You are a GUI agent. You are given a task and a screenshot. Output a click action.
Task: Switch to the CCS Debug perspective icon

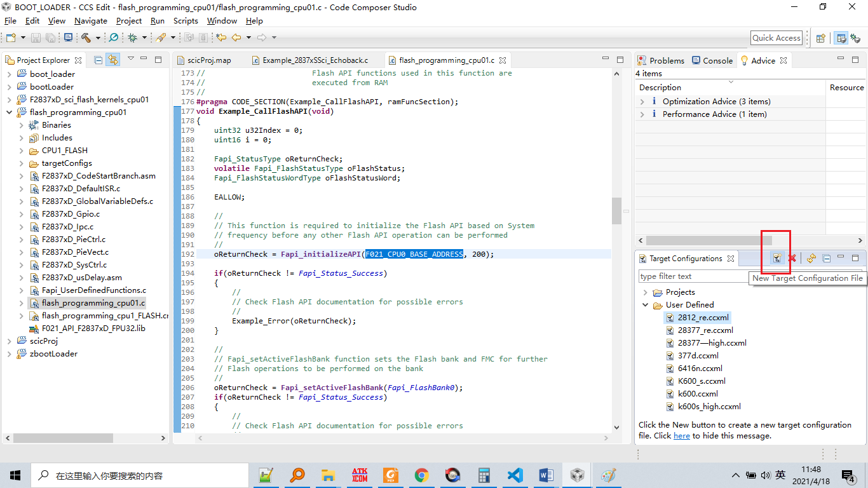[855, 38]
